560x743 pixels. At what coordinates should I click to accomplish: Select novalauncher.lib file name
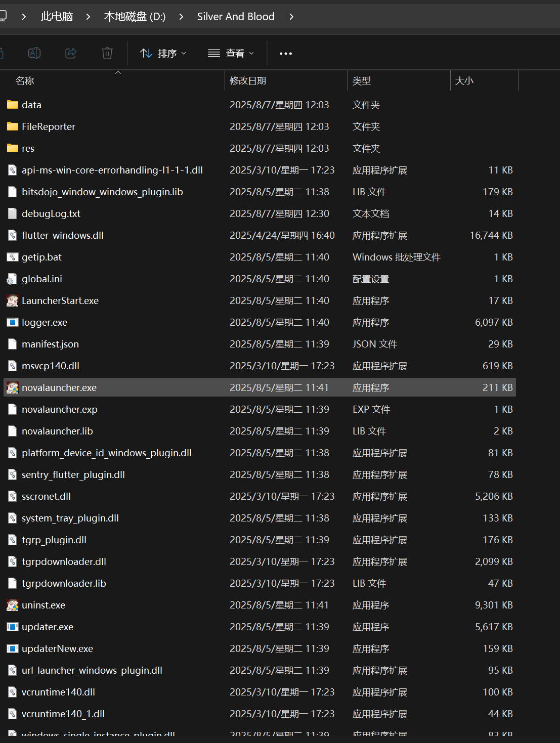point(57,431)
